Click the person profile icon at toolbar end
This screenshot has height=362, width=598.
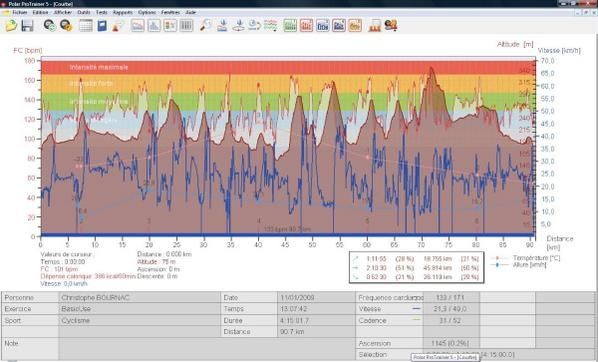click(x=391, y=26)
